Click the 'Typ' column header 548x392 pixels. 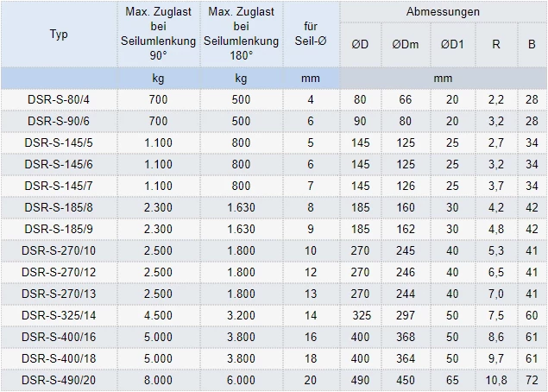tap(59, 35)
